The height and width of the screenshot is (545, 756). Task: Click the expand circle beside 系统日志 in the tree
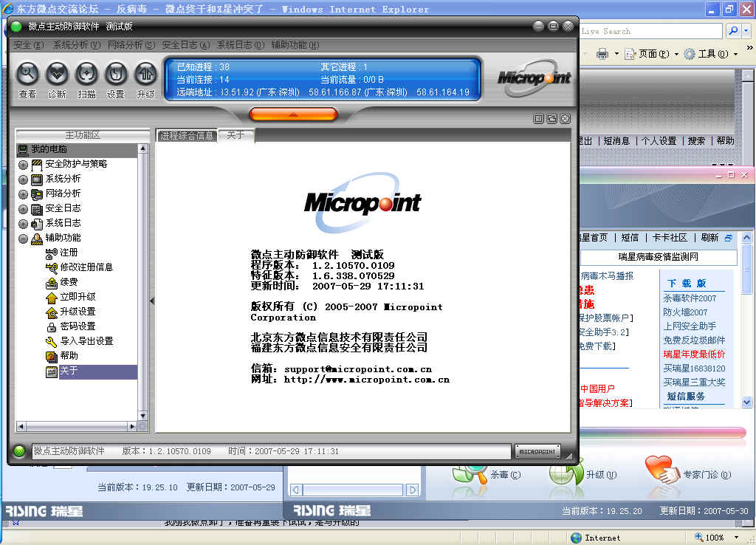coord(23,224)
